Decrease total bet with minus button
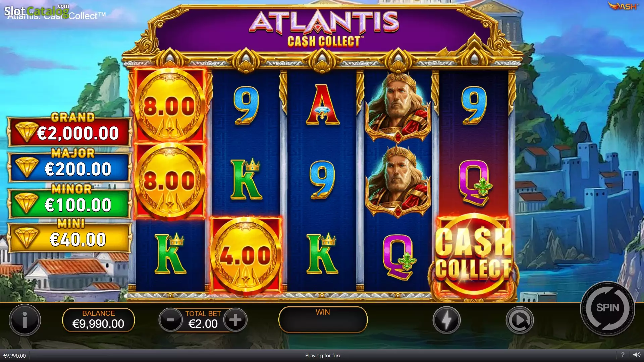Viewport: 644px width, 362px height. coord(170,320)
